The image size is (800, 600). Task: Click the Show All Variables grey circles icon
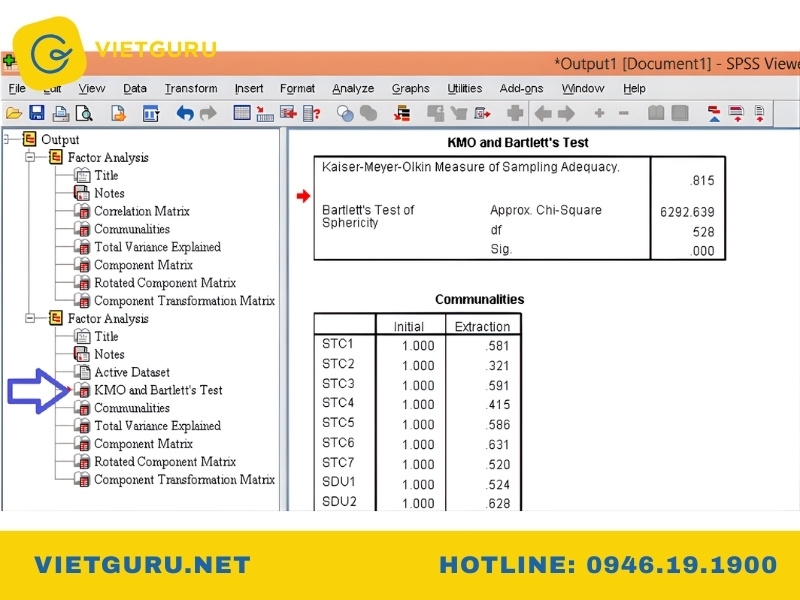[368, 113]
